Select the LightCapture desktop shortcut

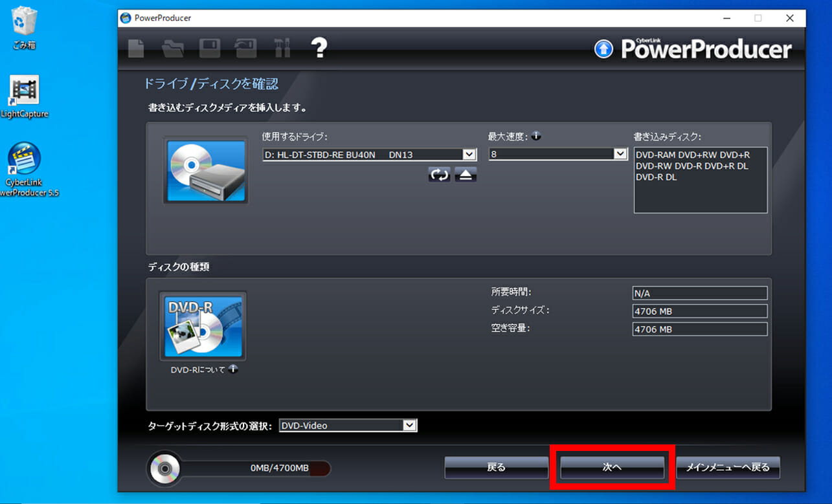[x=24, y=97]
